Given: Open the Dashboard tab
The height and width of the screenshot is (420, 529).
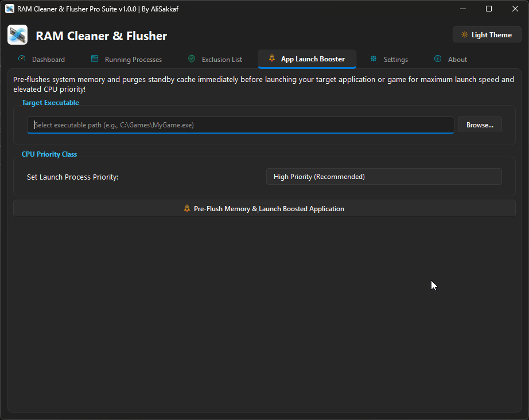Looking at the screenshot, I should point(41,59).
